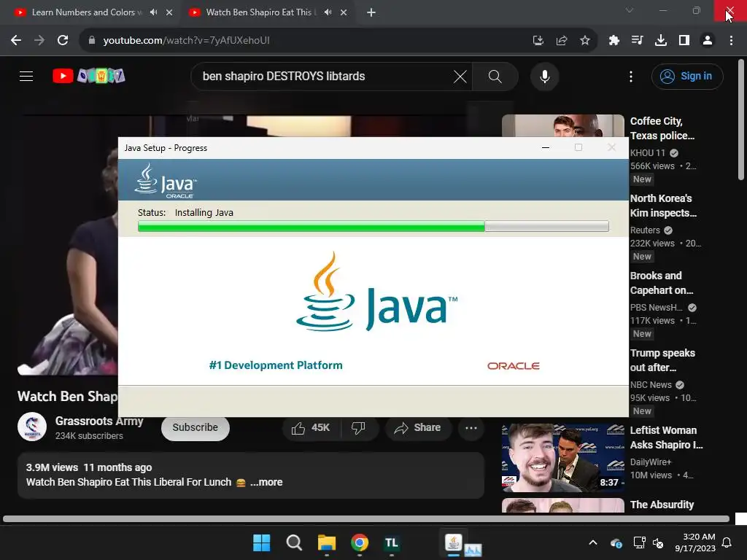Toggle the Chrome side panel
This screenshot has height=560, width=747.
pyautogui.click(x=684, y=41)
